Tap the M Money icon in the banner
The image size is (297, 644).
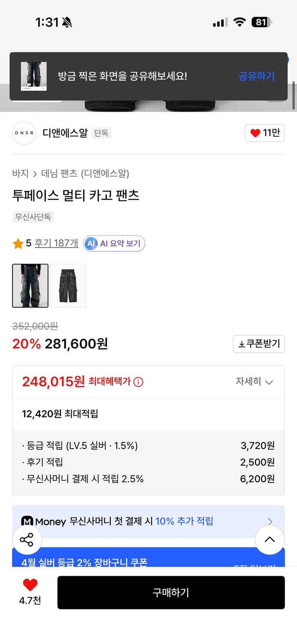coord(27,521)
